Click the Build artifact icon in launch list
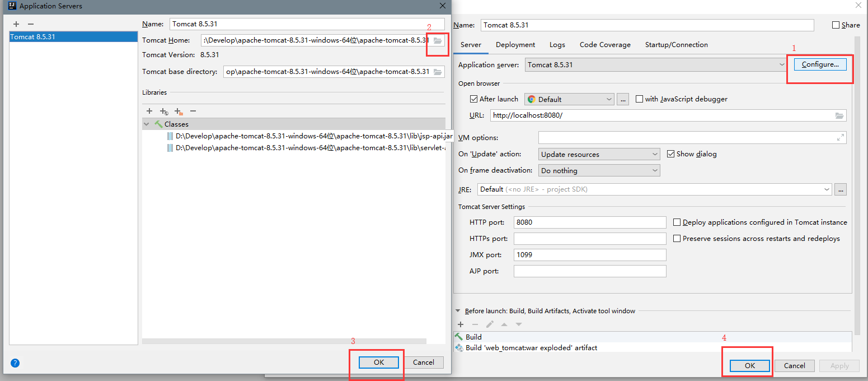The image size is (868, 381). pos(459,348)
